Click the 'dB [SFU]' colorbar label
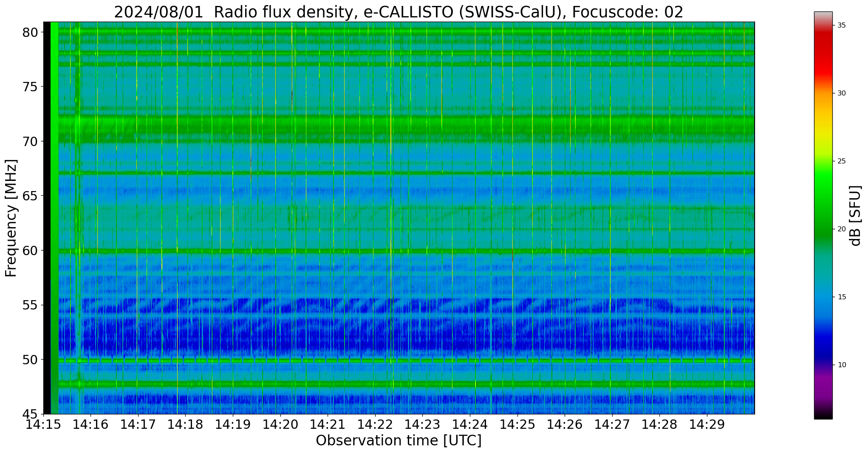868x453 pixels. (x=856, y=216)
